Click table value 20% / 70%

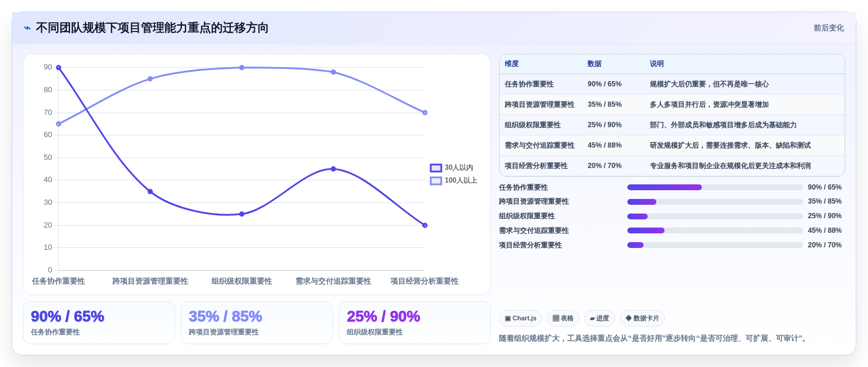[x=605, y=166]
